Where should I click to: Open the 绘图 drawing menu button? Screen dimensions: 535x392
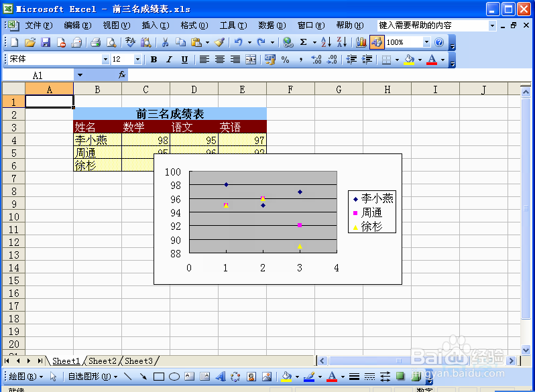pos(25,377)
